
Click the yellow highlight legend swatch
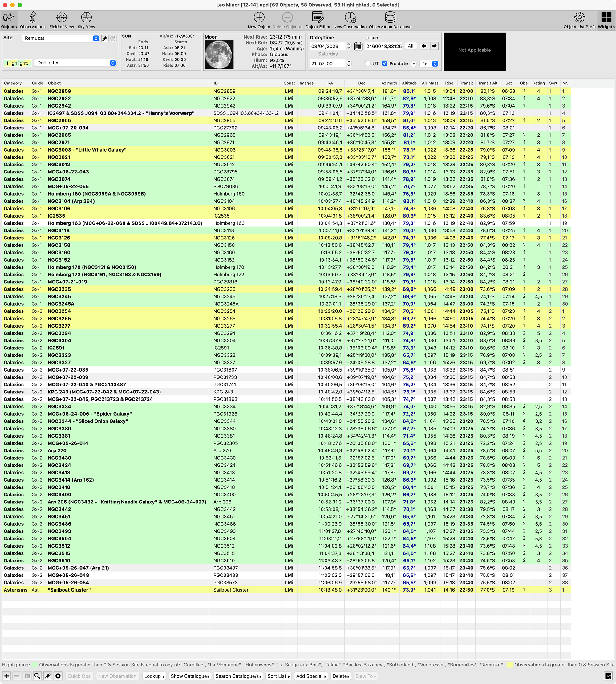[509, 665]
